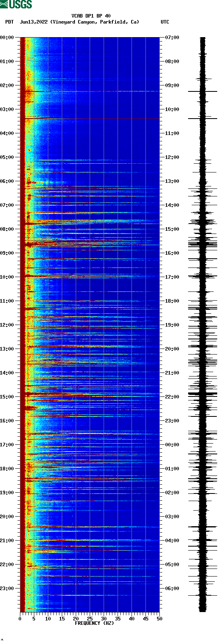Click the UTC time label 07:00

pyautogui.click(x=172, y=38)
